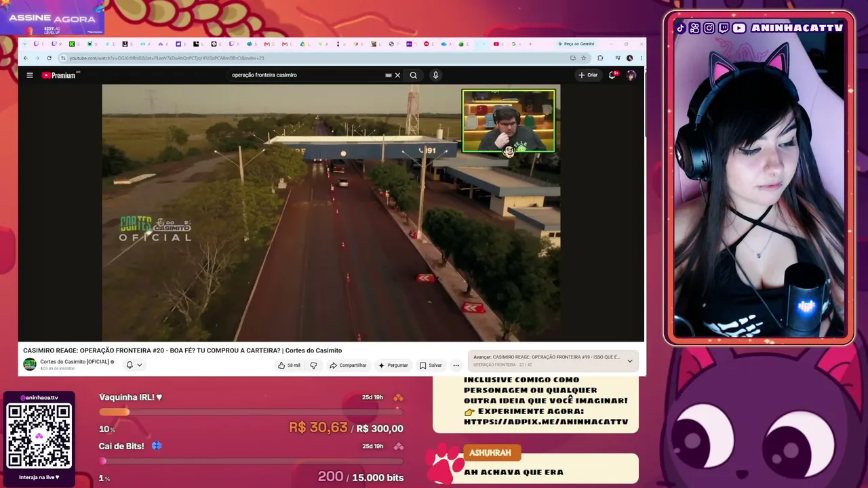The width and height of the screenshot is (868, 488).
Task: Start voice search with microphone icon
Action: click(435, 75)
